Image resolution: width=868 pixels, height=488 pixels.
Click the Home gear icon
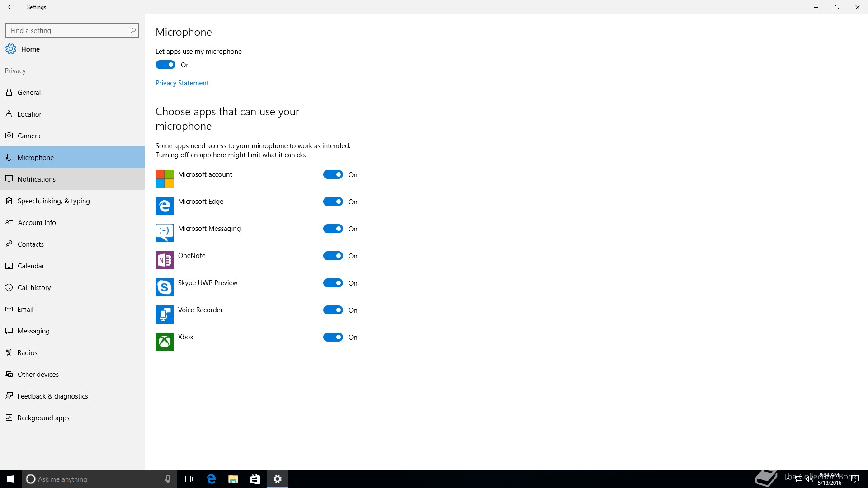click(x=11, y=49)
